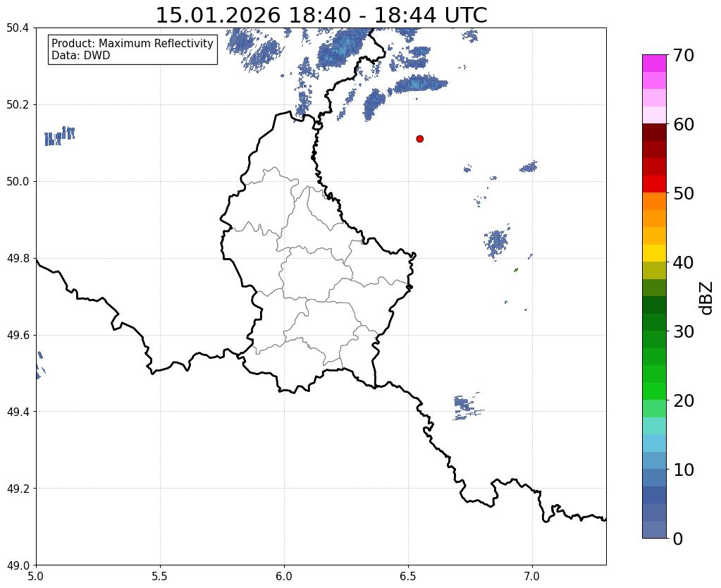Click the colorbar tick label '60'

[684, 124]
